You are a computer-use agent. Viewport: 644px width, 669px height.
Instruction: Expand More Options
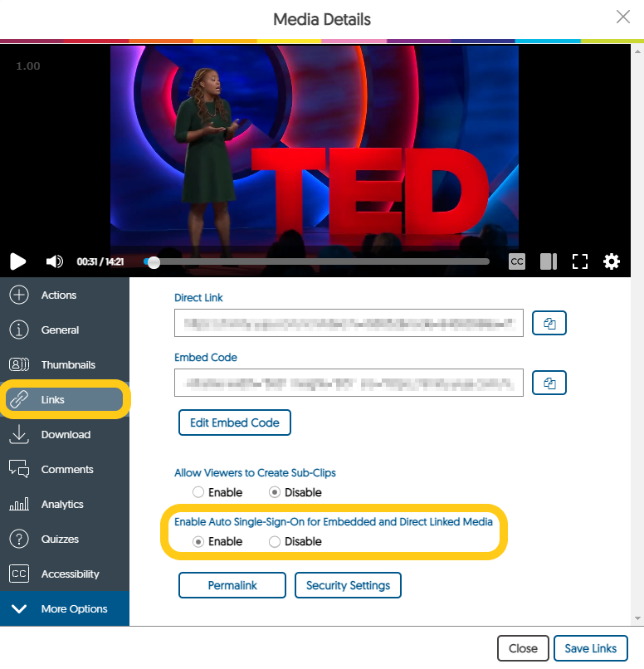point(65,609)
